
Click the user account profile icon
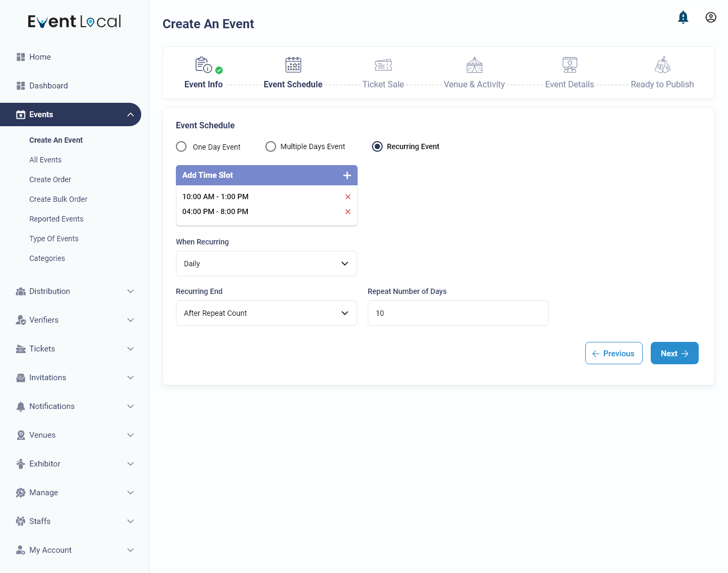click(x=711, y=17)
